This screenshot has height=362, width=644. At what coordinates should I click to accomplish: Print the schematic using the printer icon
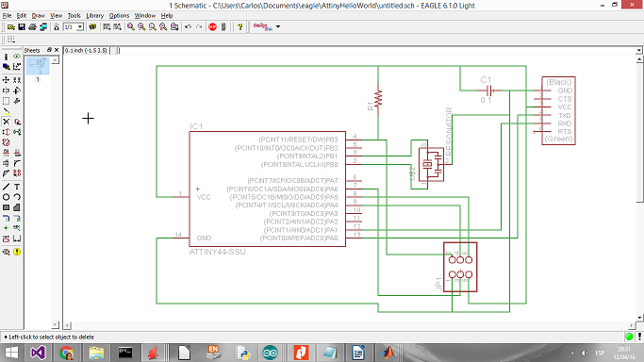click(32, 26)
